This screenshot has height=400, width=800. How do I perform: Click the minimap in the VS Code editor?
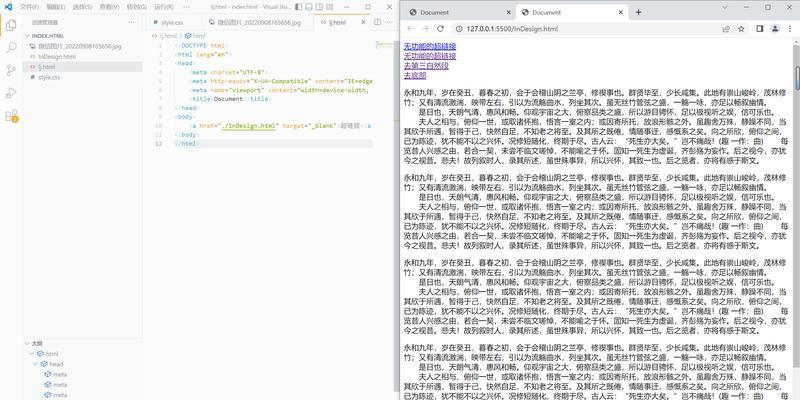click(385, 45)
